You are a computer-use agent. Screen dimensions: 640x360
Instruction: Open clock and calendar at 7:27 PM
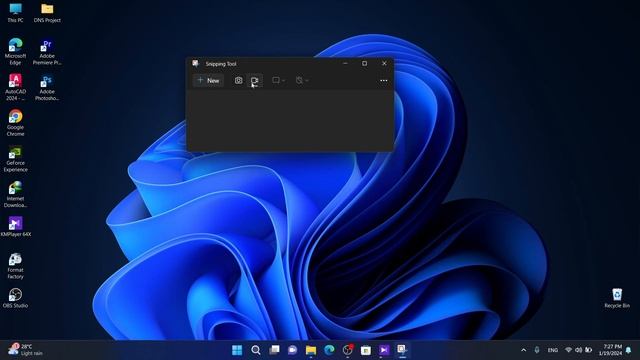pyautogui.click(x=611, y=350)
